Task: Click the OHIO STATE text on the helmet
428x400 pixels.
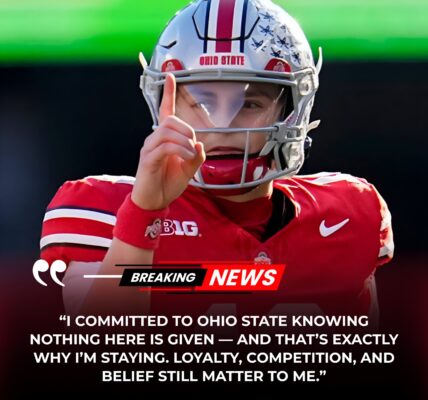Action: [222, 61]
